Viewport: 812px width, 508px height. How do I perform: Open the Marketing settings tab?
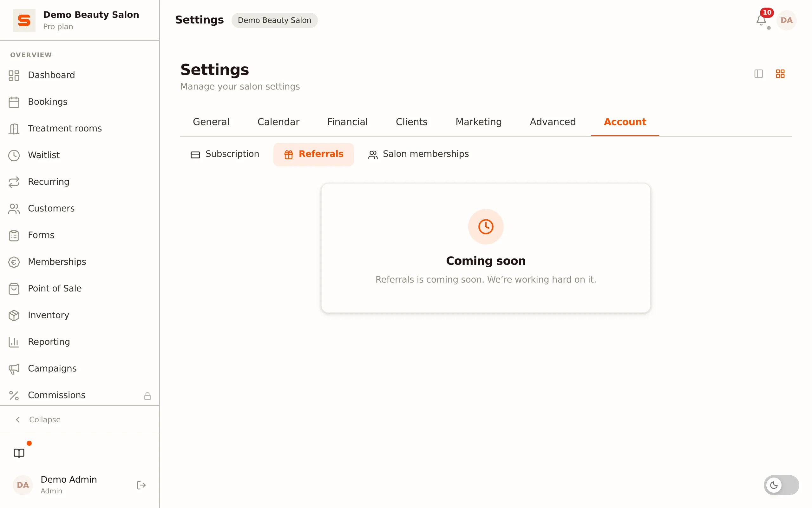coord(478,122)
